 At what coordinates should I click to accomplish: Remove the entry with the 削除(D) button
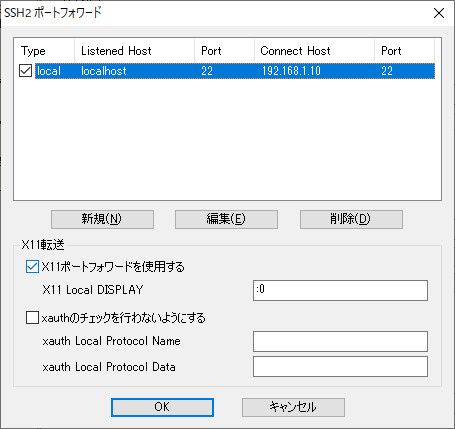pos(351,219)
